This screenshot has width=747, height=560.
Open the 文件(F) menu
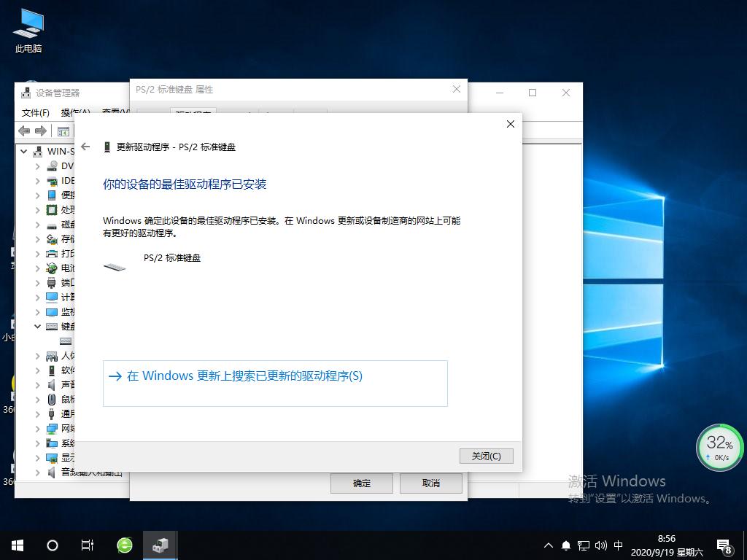click(x=36, y=113)
